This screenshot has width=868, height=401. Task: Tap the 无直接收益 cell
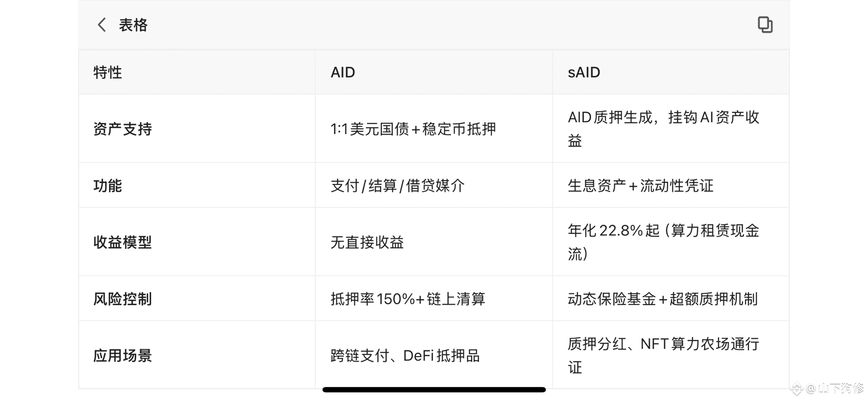(367, 242)
